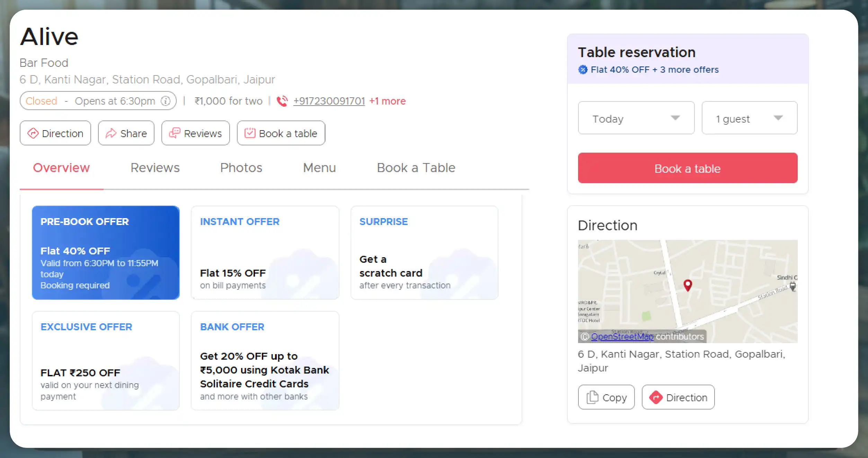Open the OpenStreetMap contributors link
The height and width of the screenshot is (458, 868).
click(622, 336)
